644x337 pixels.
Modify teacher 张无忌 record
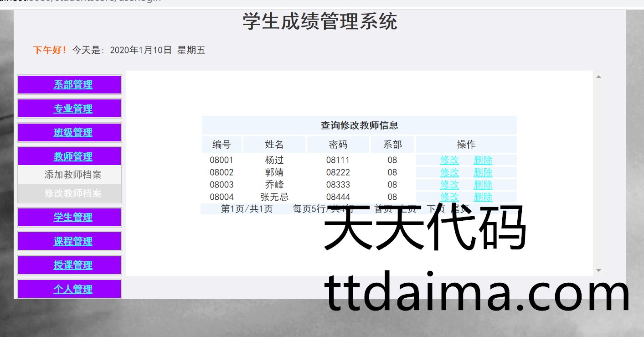[x=449, y=197]
